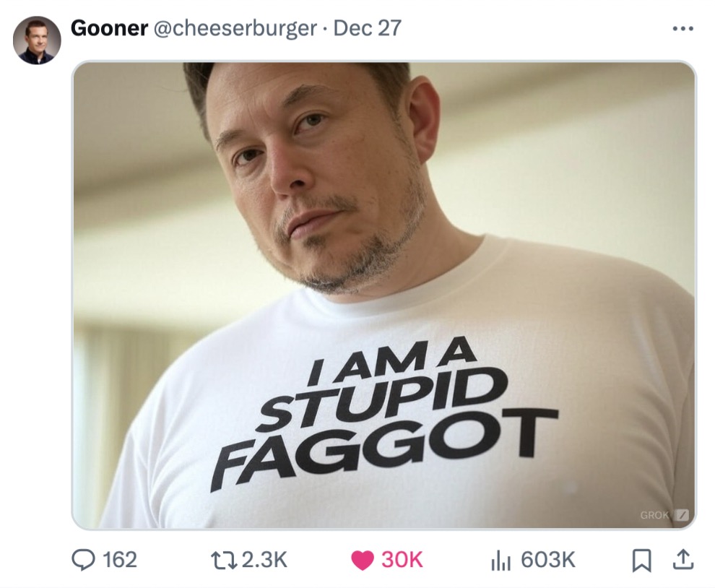
Task: Open the Gooner profile avatar picture
Action: (37, 40)
